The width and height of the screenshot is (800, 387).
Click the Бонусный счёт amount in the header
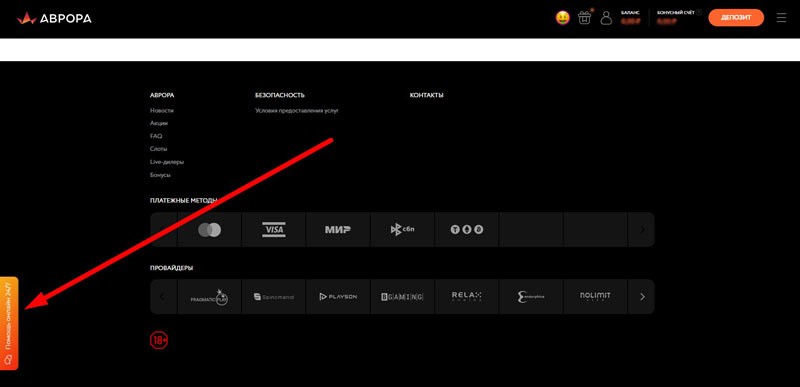point(667,22)
